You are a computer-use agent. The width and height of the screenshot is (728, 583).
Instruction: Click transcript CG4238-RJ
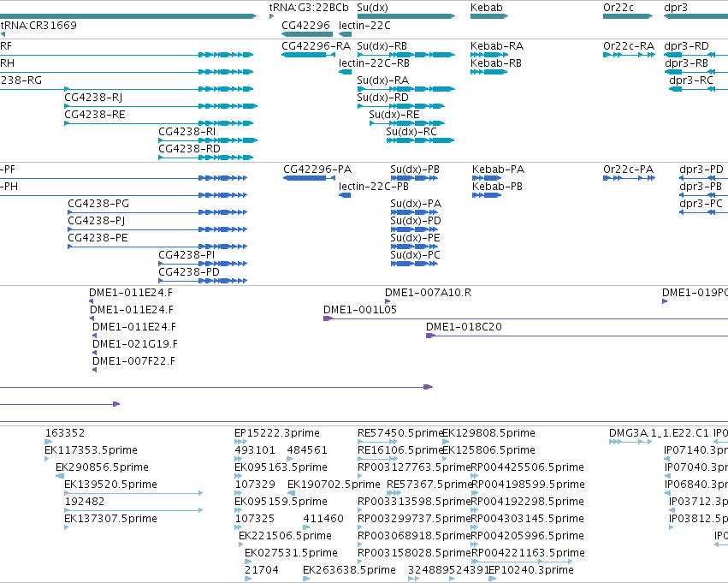[93, 98]
